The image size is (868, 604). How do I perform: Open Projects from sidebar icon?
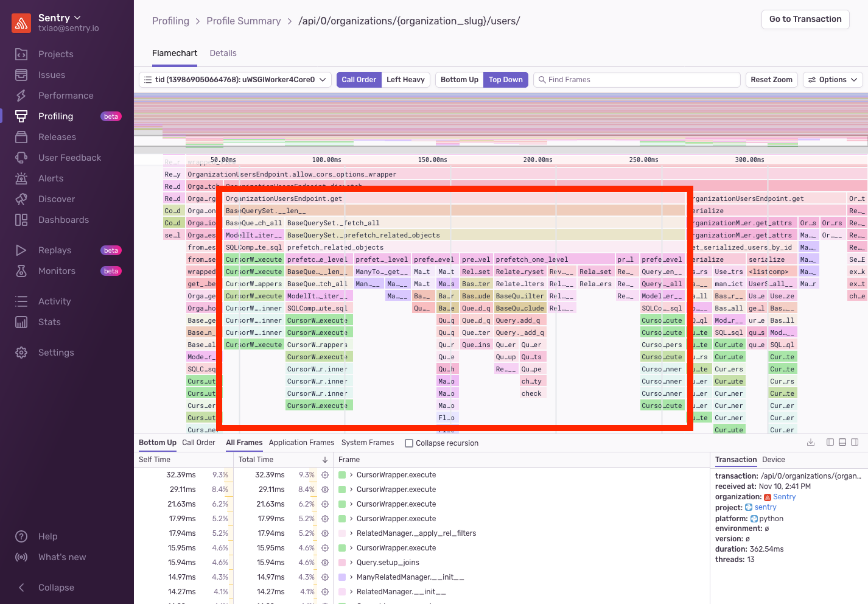coord(21,54)
